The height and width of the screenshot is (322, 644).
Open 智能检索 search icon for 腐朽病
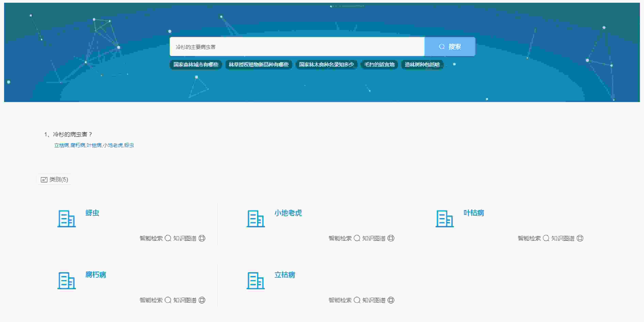point(168,300)
